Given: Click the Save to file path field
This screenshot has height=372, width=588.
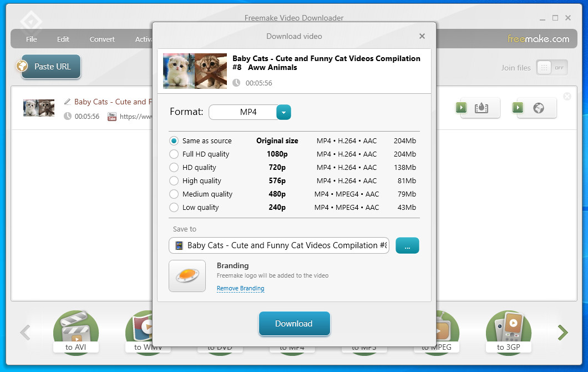Looking at the screenshot, I should pos(279,245).
